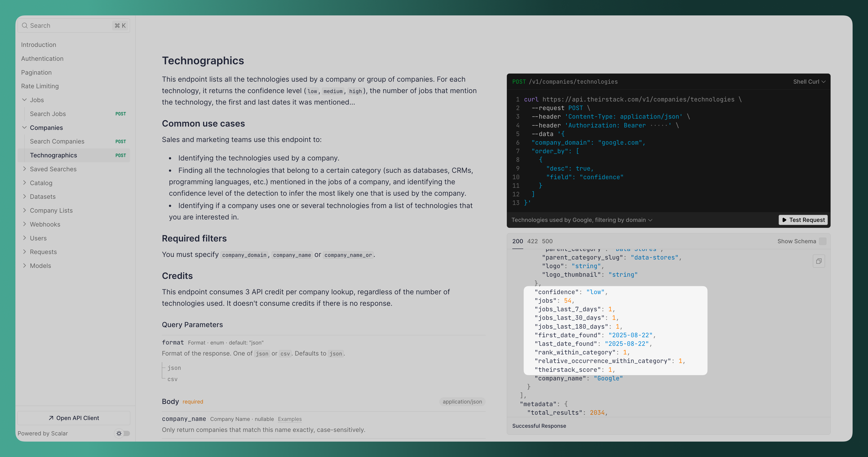Toggle the dark mode switch at bottom left
This screenshot has height=457, width=868.
pyautogui.click(x=124, y=433)
